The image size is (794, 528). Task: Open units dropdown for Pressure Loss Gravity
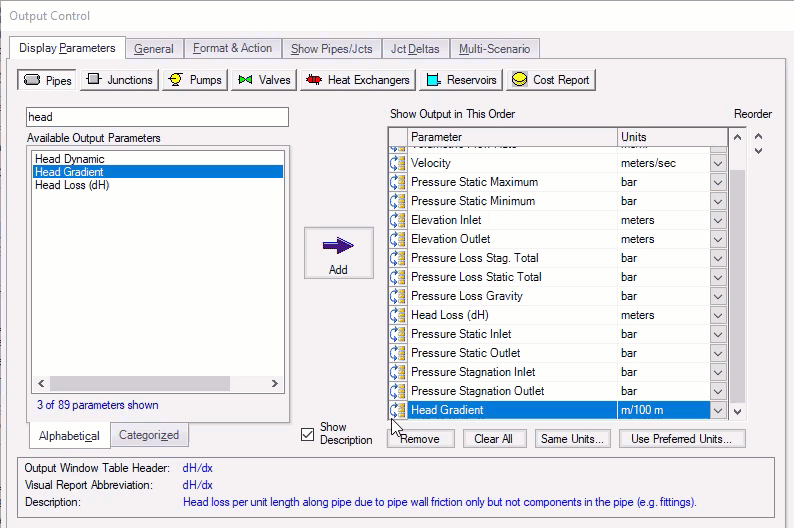(x=718, y=296)
